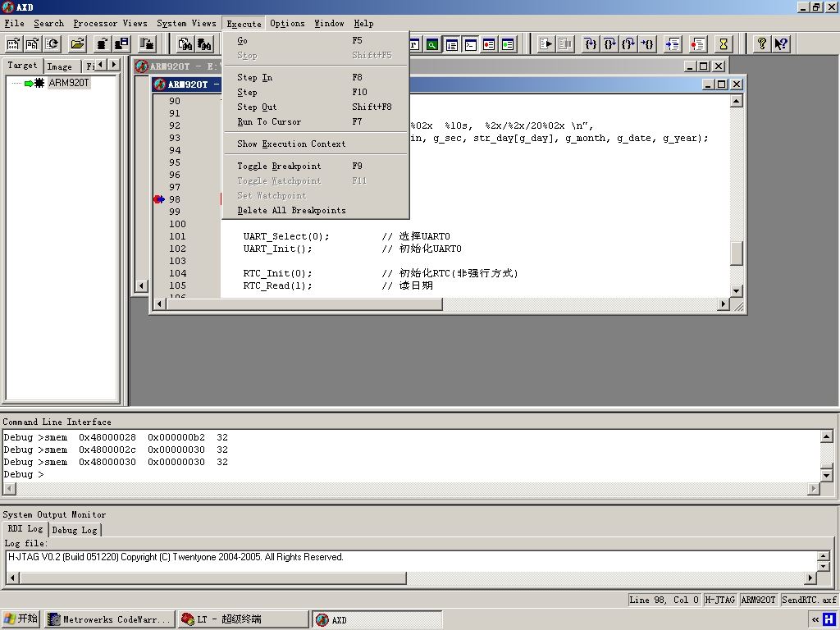Open the Processor Views menu
The width and height of the screenshot is (840, 630).
click(x=111, y=24)
